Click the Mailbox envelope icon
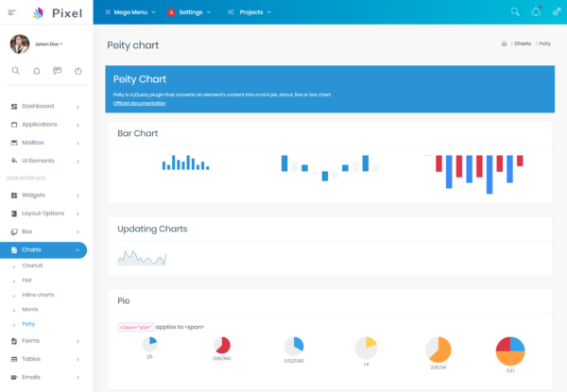Image resolution: width=567 pixels, height=392 pixels. point(14,143)
